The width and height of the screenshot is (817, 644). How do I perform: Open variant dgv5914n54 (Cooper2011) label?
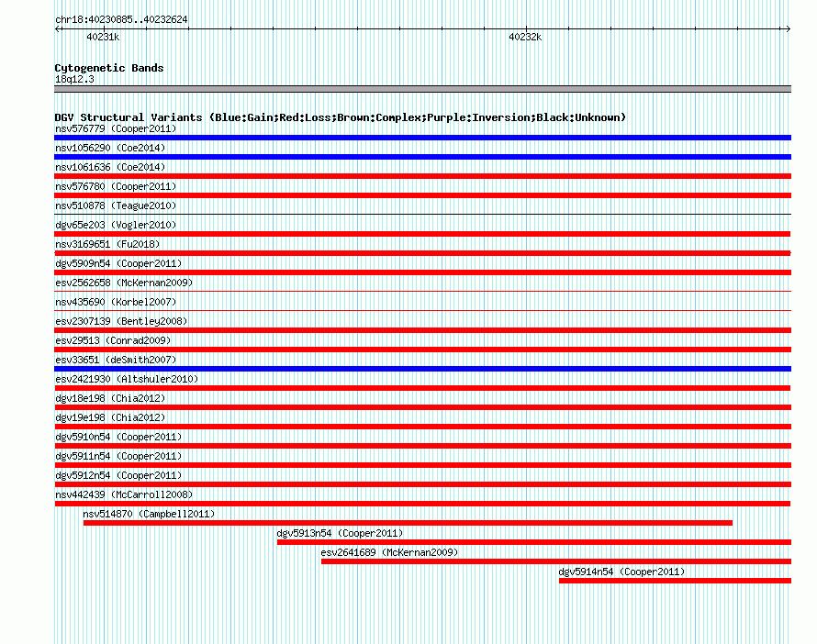tap(621, 572)
